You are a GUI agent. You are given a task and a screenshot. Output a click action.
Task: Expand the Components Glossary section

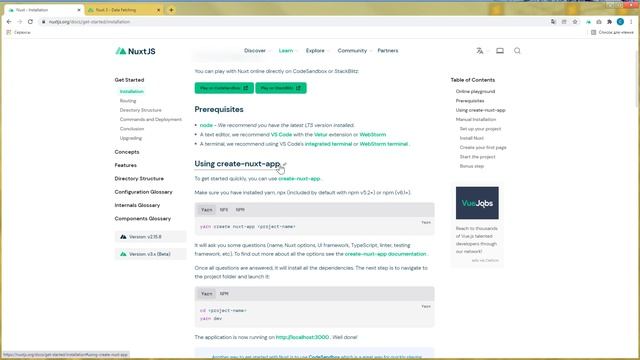coord(142,219)
